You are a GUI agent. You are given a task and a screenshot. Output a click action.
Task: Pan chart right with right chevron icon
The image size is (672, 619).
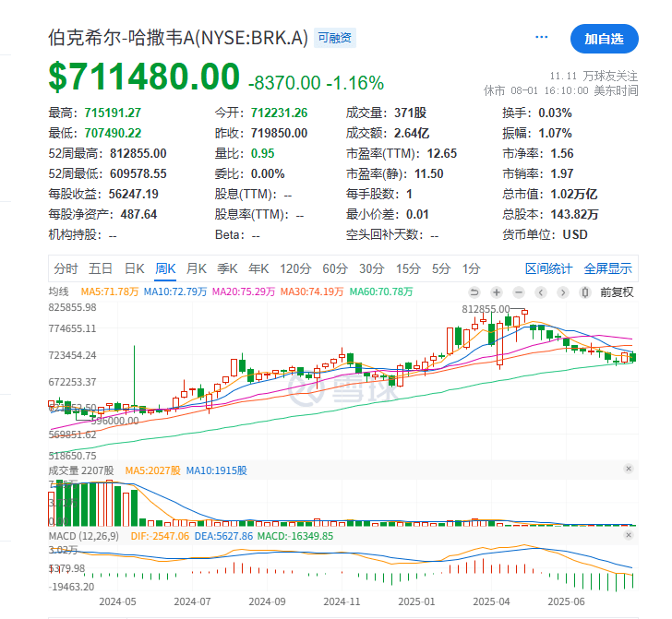coord(563,292)
